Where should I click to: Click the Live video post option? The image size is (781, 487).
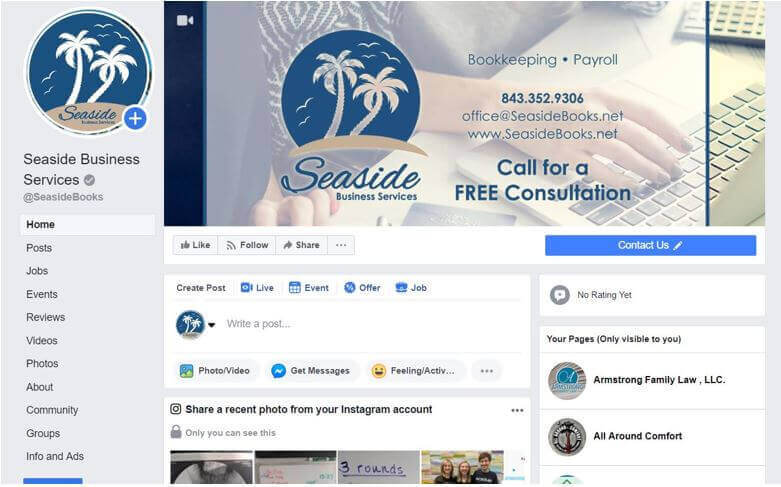257,288
